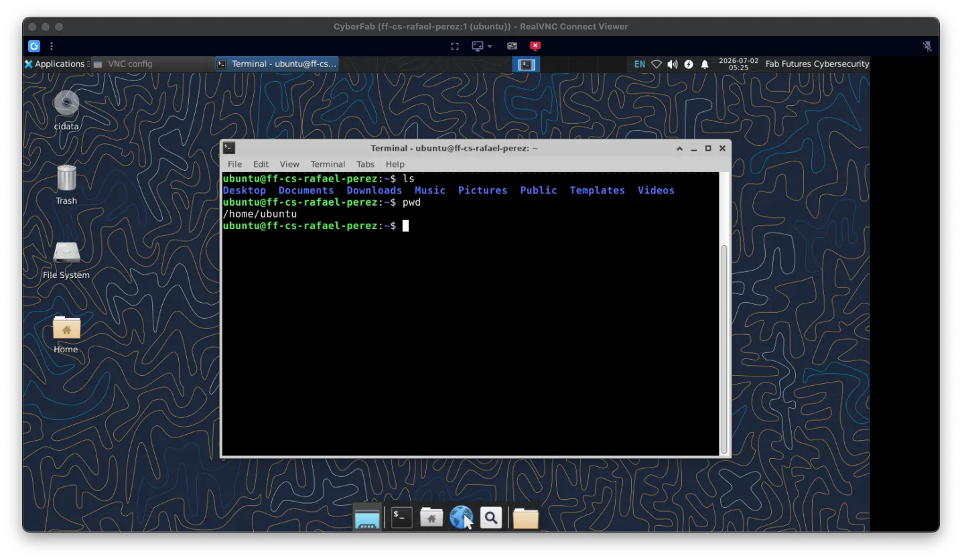Click the terminal window title bar icon
This screenshot has width=962, height=560.
(x=229, y=148)
